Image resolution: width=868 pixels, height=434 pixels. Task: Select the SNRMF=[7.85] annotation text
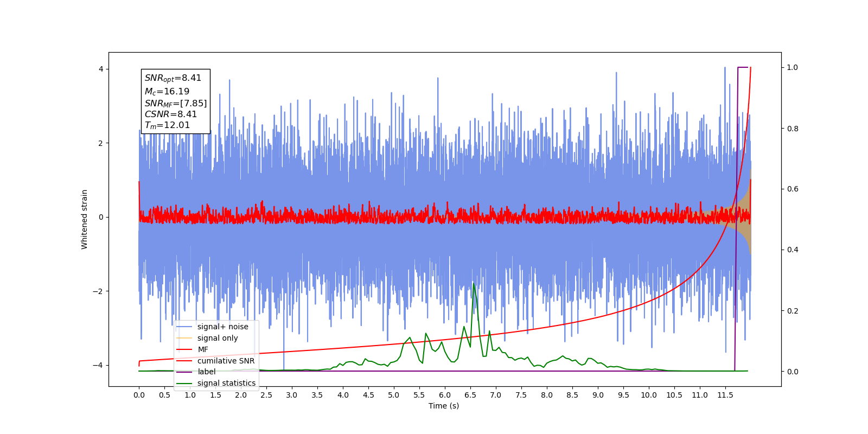(176, 103)
